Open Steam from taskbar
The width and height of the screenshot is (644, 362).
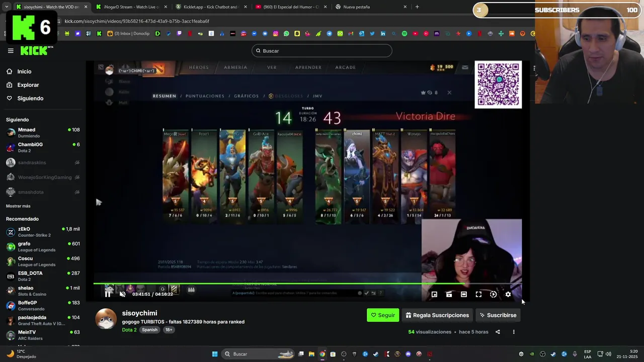point(376,354)
